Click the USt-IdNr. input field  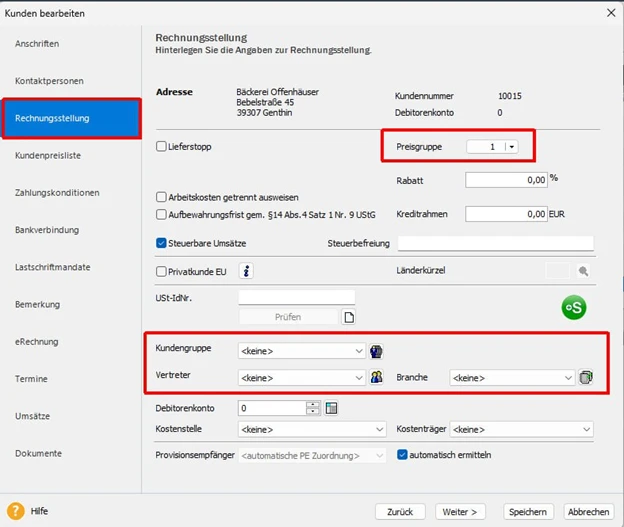pyautogui.click(x=296, y=297)
